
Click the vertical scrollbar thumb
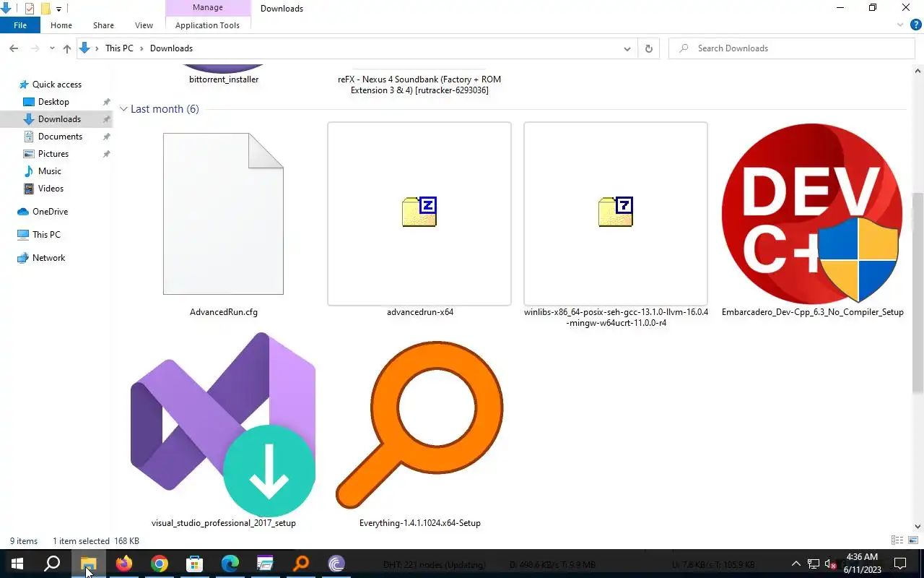(918, 293)
